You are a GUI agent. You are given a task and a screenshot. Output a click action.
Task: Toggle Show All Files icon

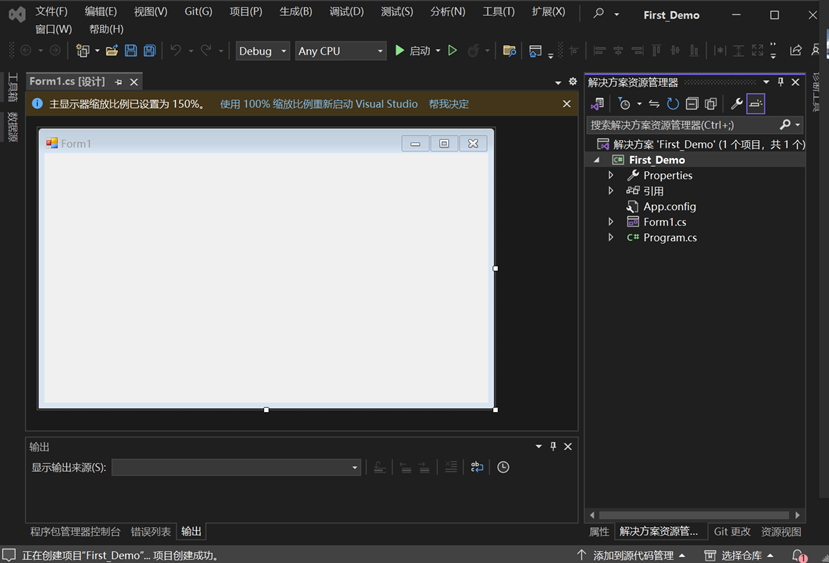711,104
